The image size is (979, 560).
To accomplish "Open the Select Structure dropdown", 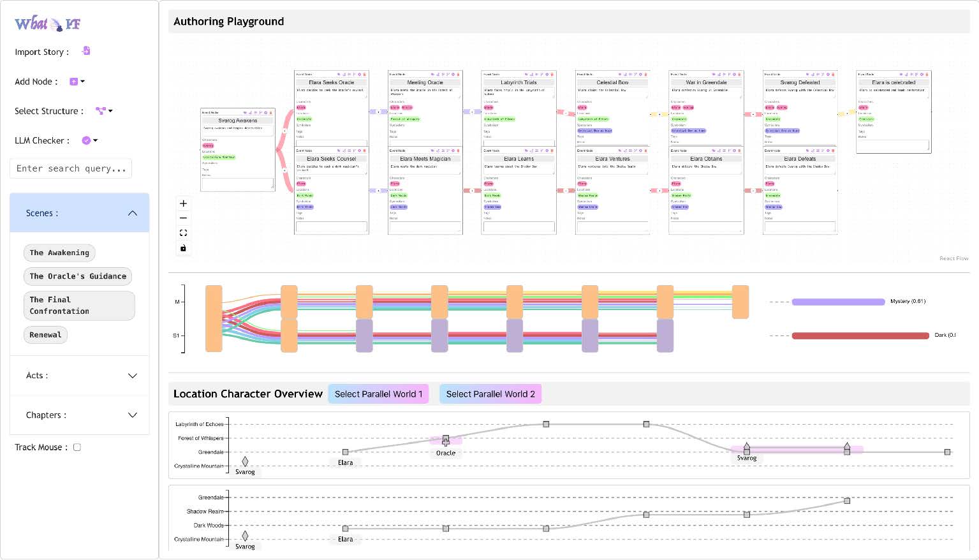I will [103, 111].
